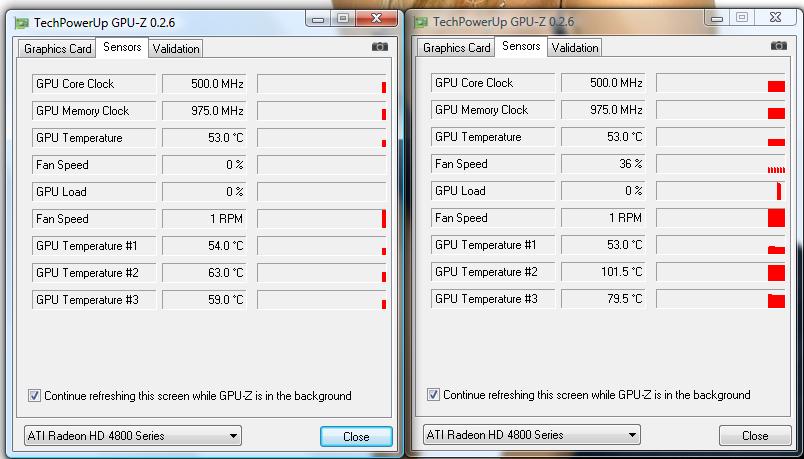
Task: Open ATI Radeon HD 4800 dropdown in right window
Action: pyautogui.click(x=532, y=435)
